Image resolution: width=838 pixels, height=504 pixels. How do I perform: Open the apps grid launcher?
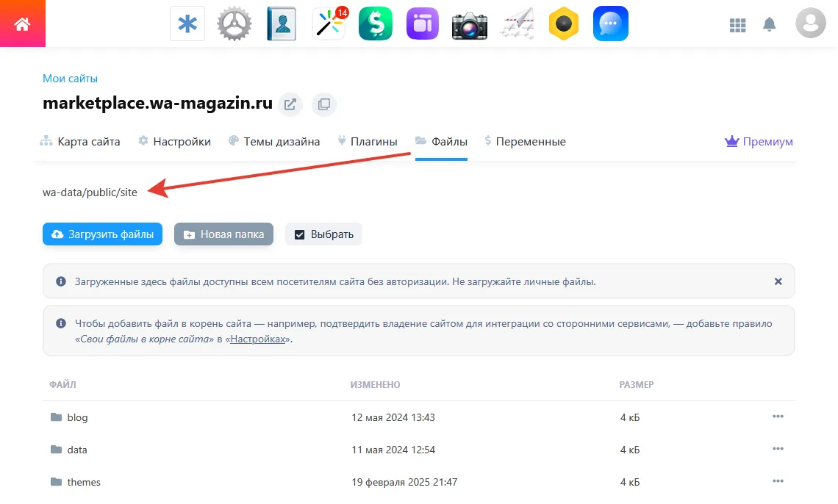738,24
